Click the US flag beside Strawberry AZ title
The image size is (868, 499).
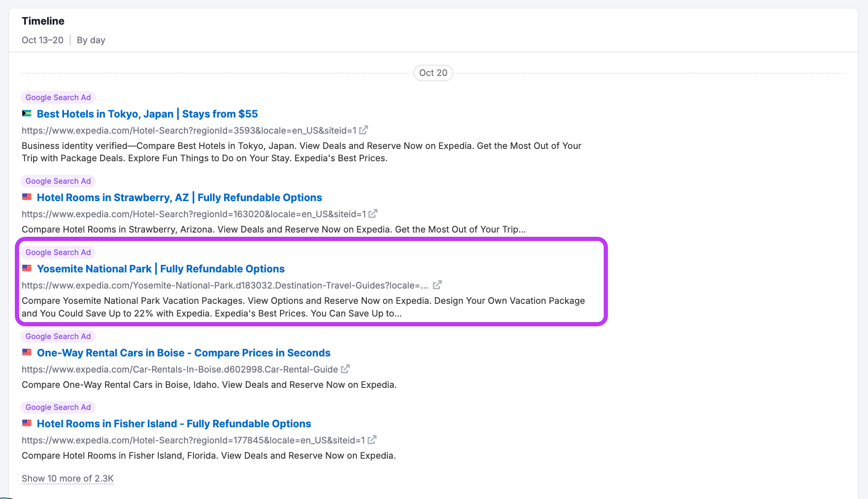pyautogui.click(x=27, y=196)
